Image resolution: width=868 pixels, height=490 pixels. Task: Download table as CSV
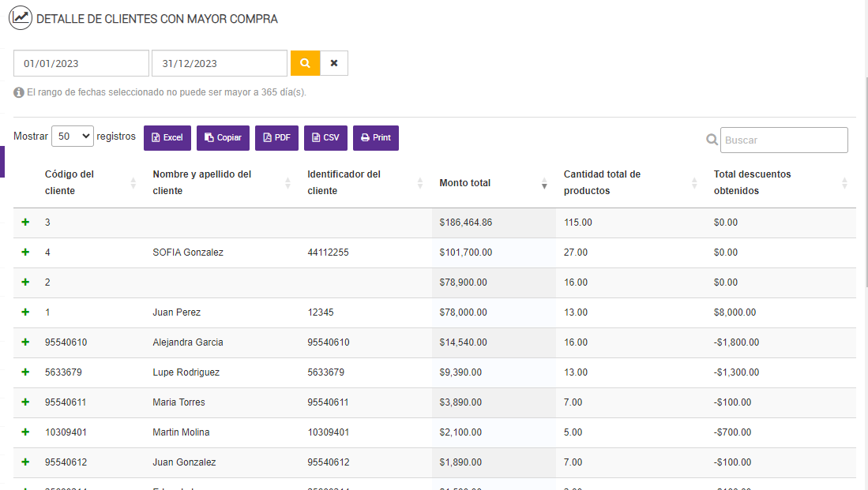tap(325, 138)
